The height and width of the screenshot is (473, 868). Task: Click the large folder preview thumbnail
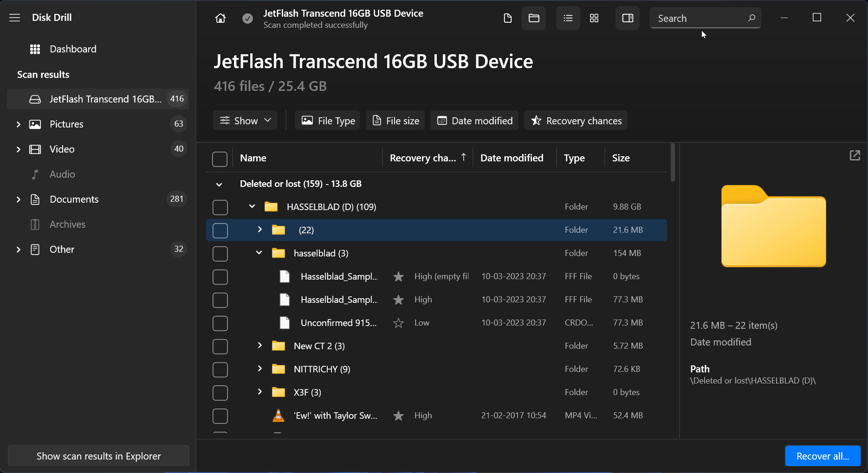[x=774, y=226]
